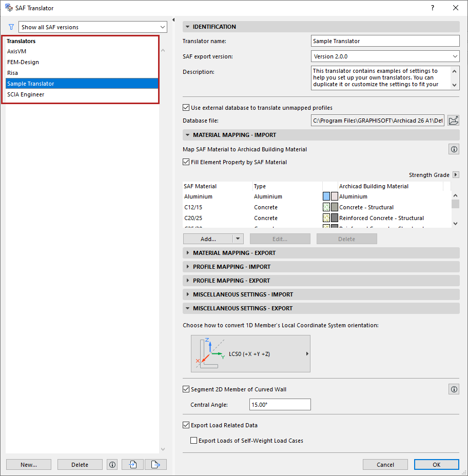Select Sample Translator in list
This screenshot has height=476, width=468.
pos(82,84)
